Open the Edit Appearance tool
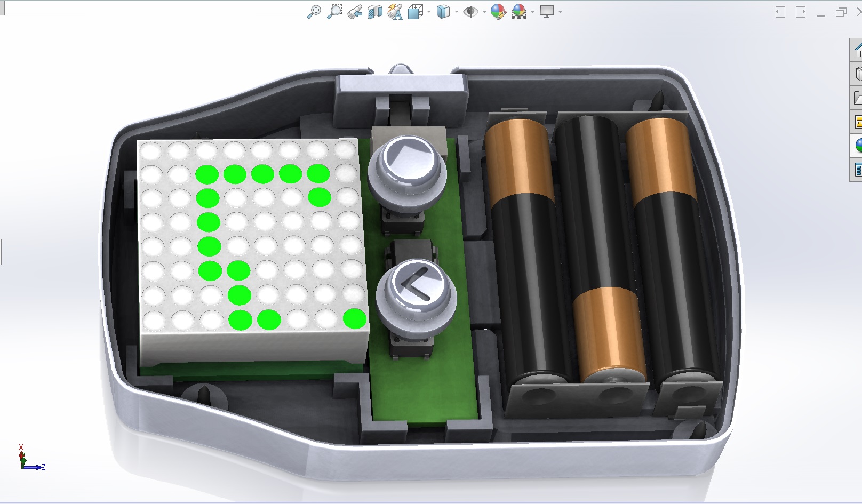 pos(498,12)
